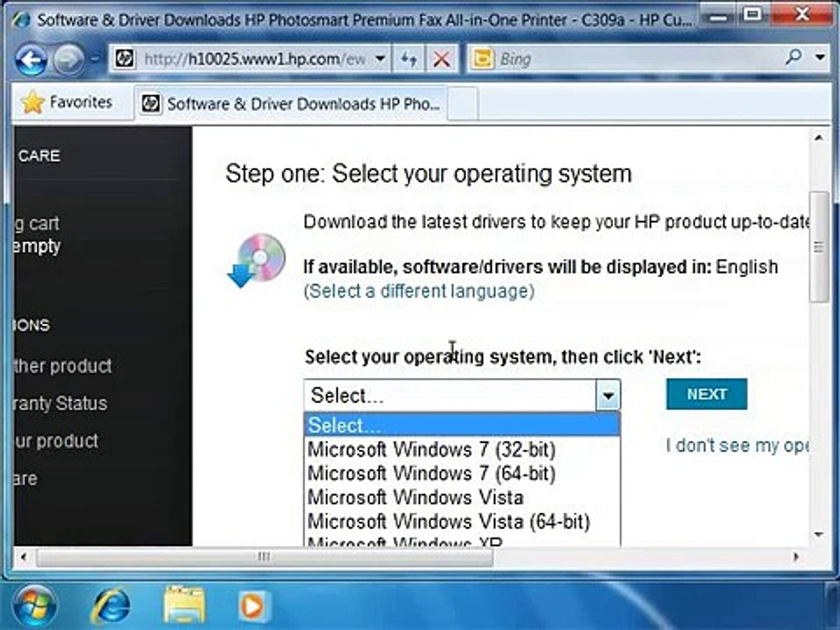Click the browser Forward arrow button
The height and width of the screenshot is (630, 840).
(69, 59)
